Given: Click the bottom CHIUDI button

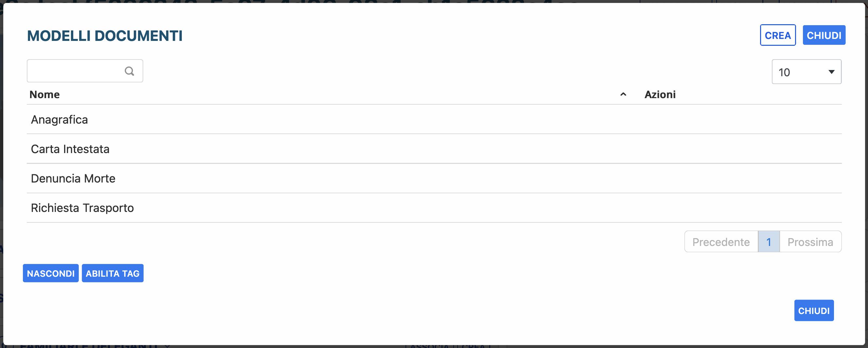Looking at the screenshot, I should click(x=814, y=310).
